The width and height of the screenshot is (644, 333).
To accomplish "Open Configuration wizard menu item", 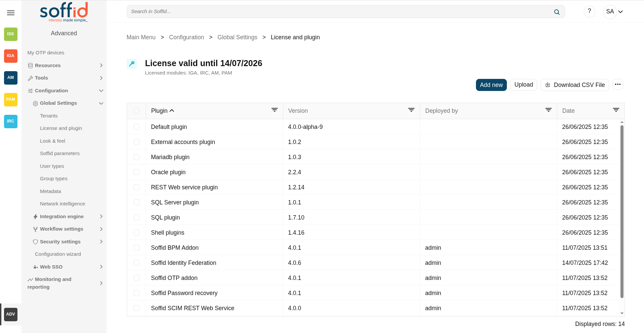I will coord(58,254).
